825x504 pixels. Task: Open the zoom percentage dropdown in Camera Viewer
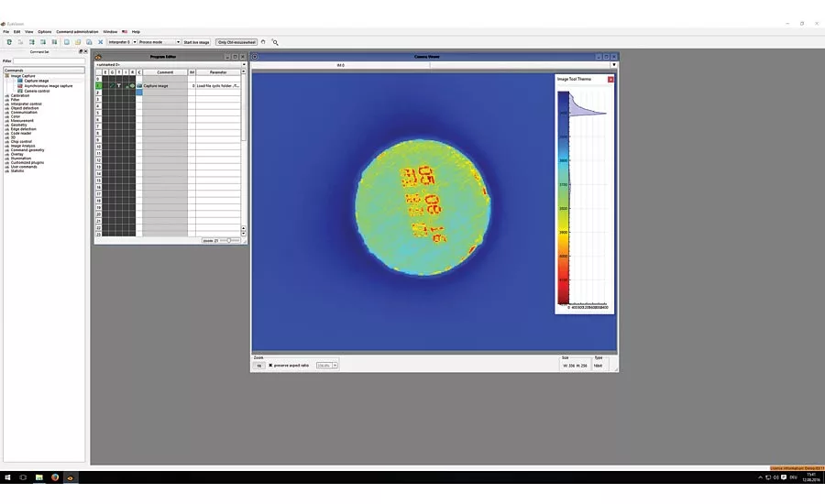[x=335, y=365]
